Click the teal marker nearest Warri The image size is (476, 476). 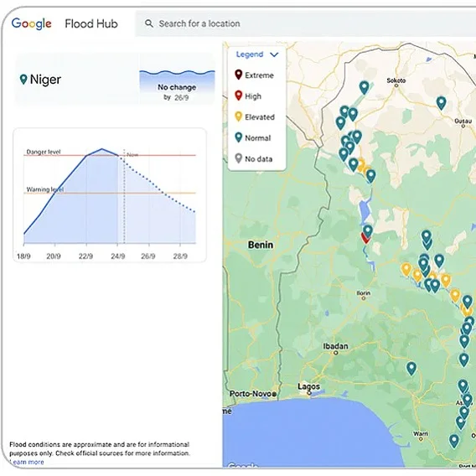coord(454,441)
